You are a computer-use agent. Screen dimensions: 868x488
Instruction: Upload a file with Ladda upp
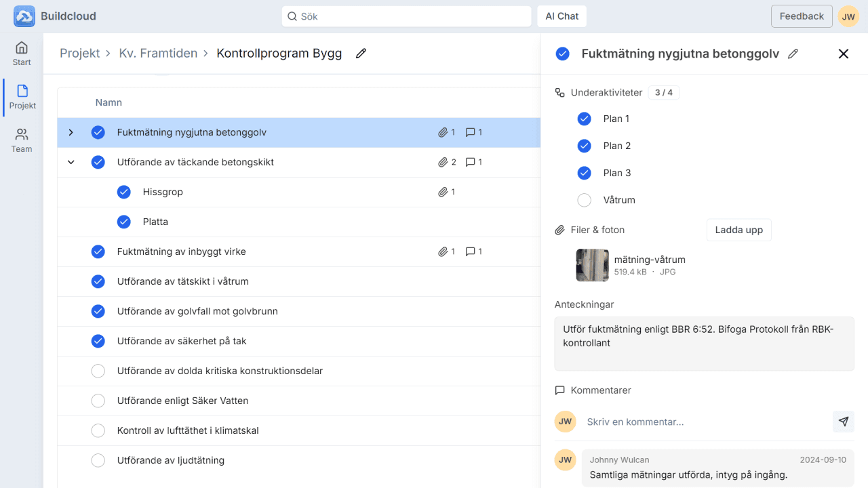pyautogui.click(x=738, y=230)
